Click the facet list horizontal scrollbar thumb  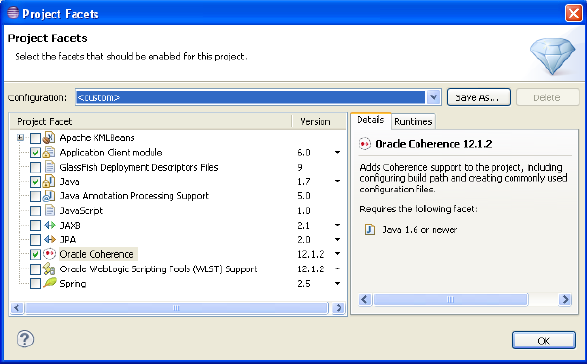point(176,308)
